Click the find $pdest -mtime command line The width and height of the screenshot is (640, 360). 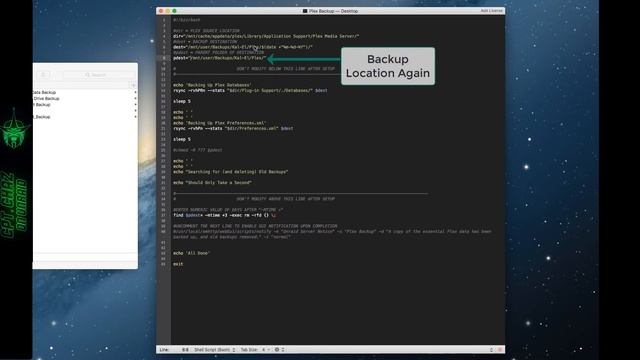point(224,215)
